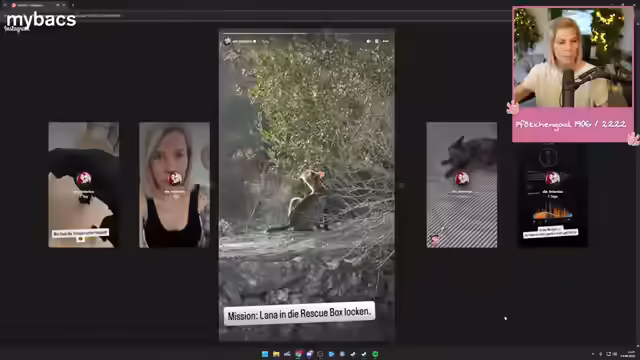The image size is (640, 360).
Task: Open the dark story thumbnail with orange chart
Action: (553, 196)
